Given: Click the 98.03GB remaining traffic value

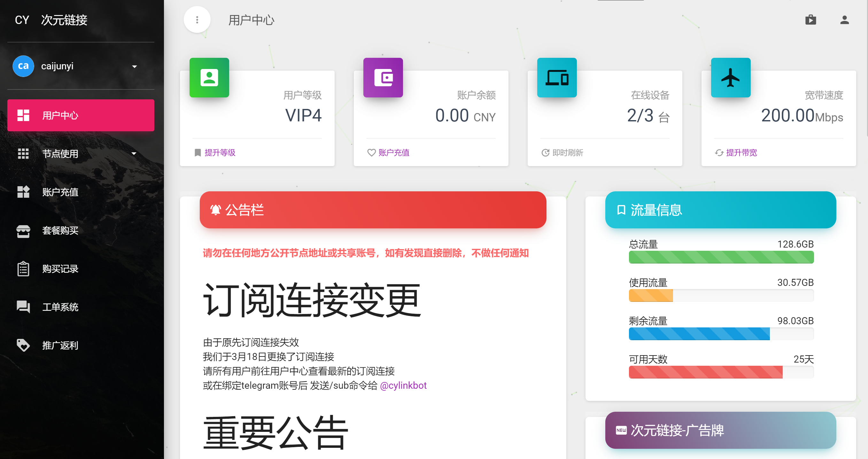Looking at the screenshot, I should (795, 321).
